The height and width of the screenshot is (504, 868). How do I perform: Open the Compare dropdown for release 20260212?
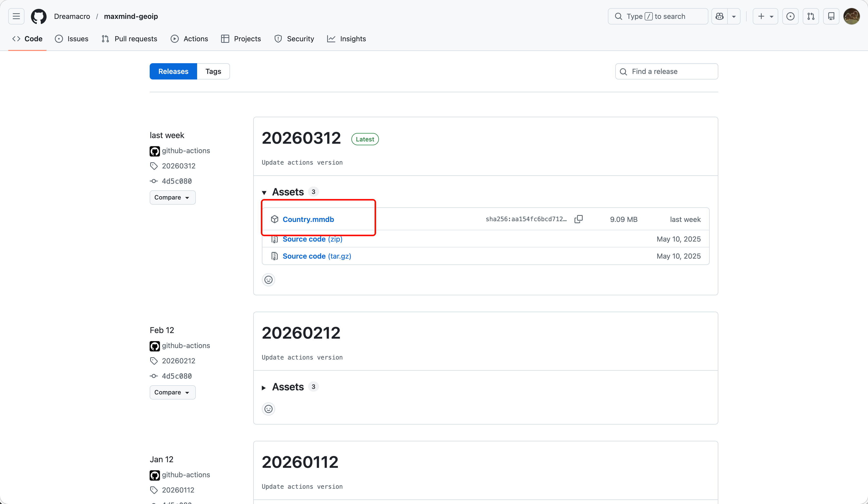pos(173,392)
